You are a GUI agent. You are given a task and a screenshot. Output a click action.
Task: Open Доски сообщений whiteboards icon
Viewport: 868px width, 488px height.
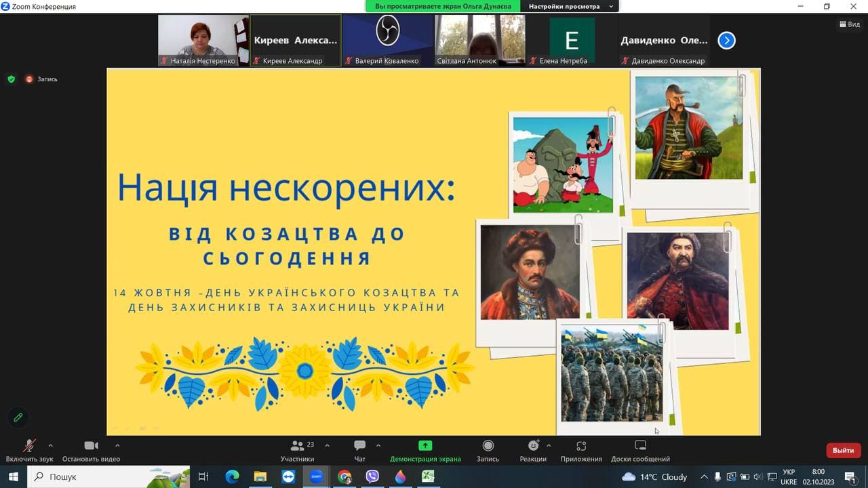point(640,445)
